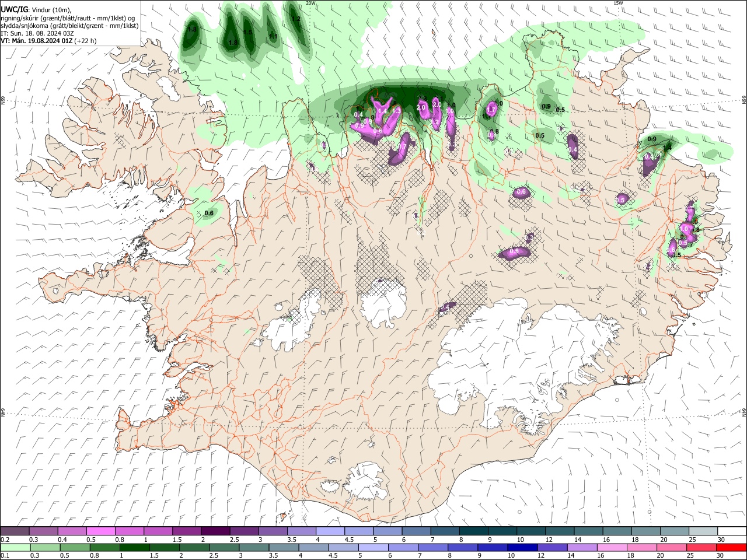Click the upper legend swatch between 0.2 and 0.3
Viewport: 747px width, 560px height.
pos(15,531)
